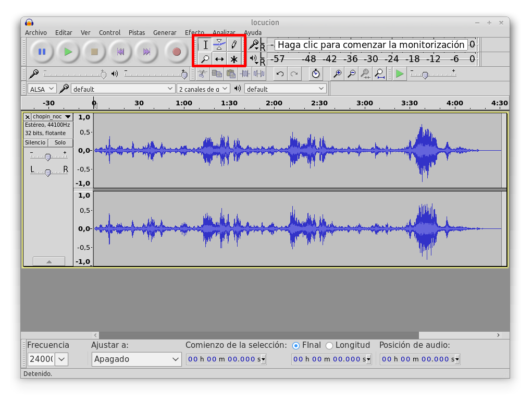This screenshot has height=400, width=532.
Task: Click the Cut scissors icon
Action: pos(203,74)
